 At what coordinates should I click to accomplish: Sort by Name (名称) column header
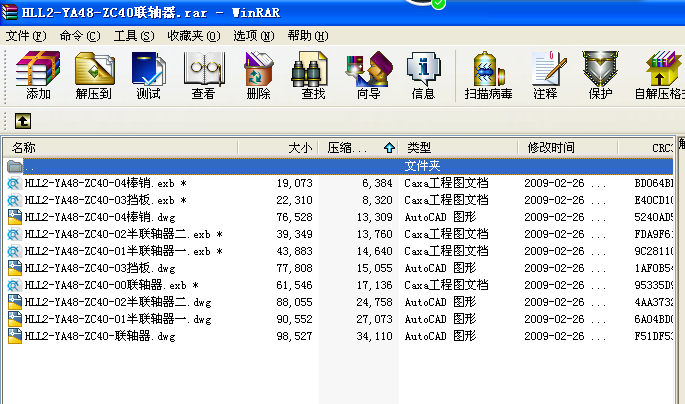pos(121,148)
